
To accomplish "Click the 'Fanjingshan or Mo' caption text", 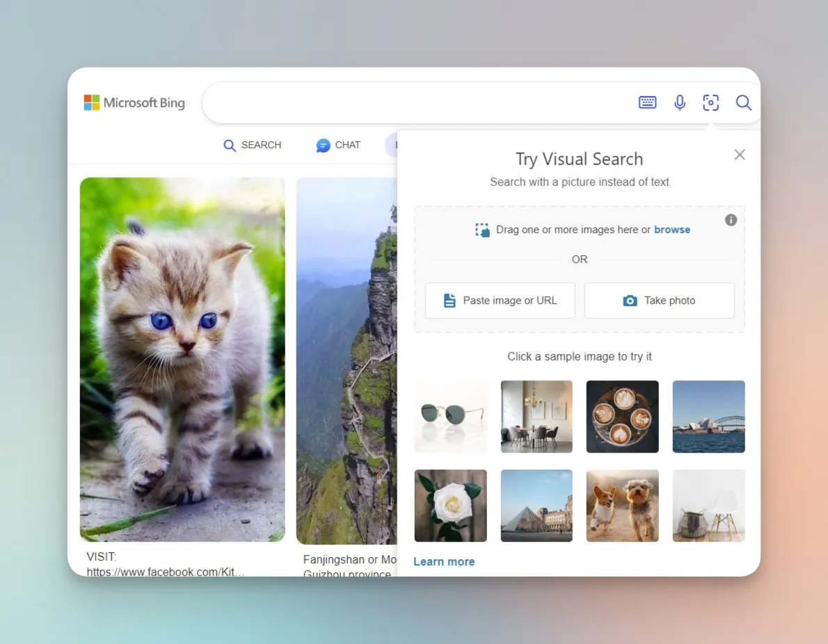I will (x=349, y=560).
